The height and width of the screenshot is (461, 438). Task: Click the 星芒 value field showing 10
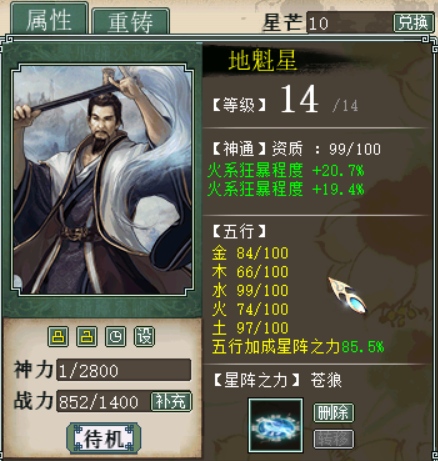[350, 23]
